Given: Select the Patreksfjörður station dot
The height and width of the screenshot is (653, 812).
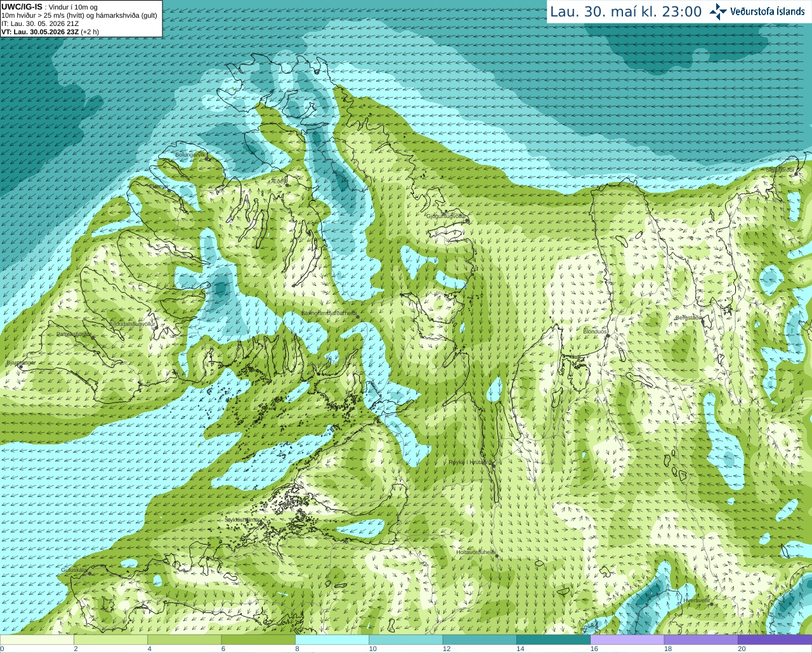Looking at the screenshot, I should 93,338.
